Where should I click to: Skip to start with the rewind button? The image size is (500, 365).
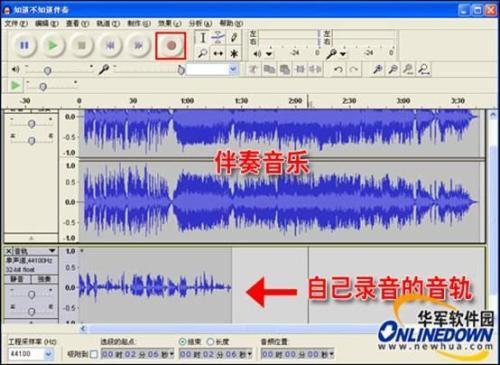point(110,45)
